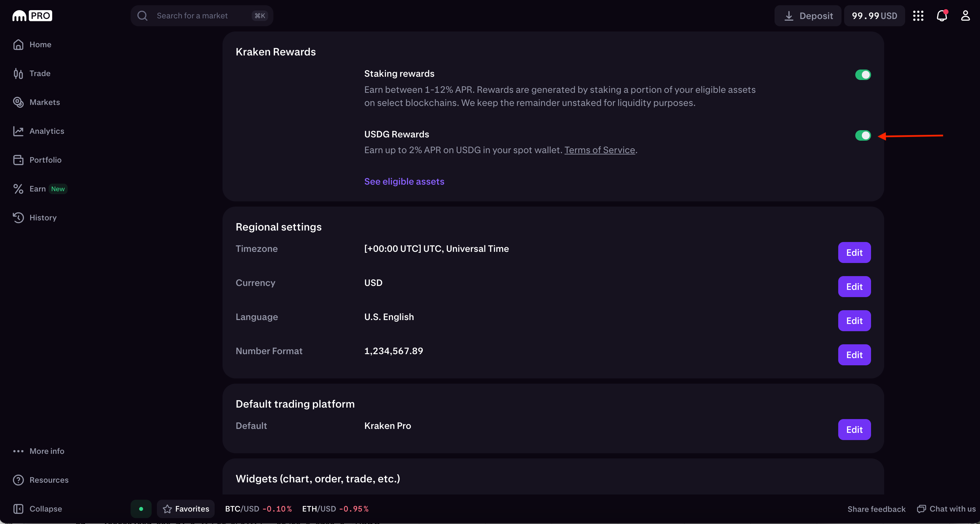
Task: Click the Kraken Pro default value
Action: tap(387, 426)
